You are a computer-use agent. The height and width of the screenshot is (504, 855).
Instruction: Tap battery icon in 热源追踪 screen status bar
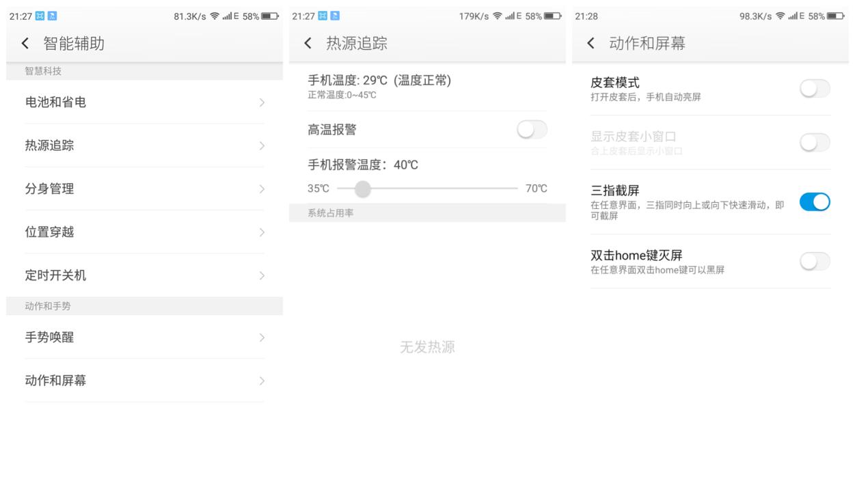click(553, 16)
